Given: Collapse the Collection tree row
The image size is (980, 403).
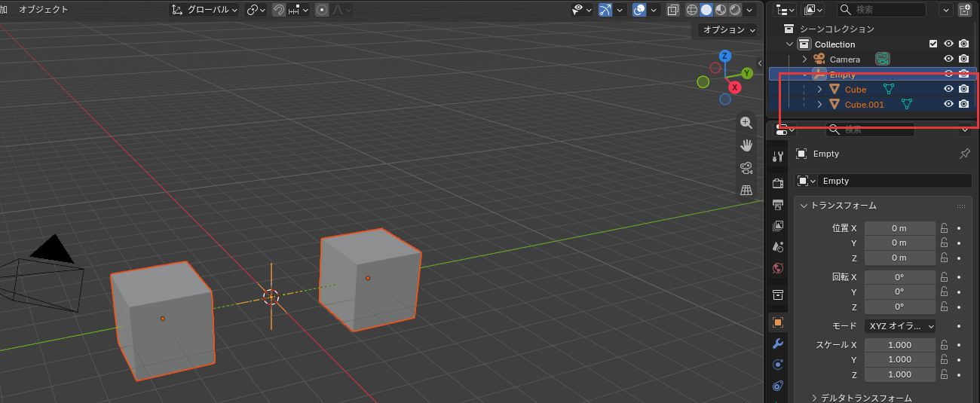Looking at the screenshot, I should [790, 44].
